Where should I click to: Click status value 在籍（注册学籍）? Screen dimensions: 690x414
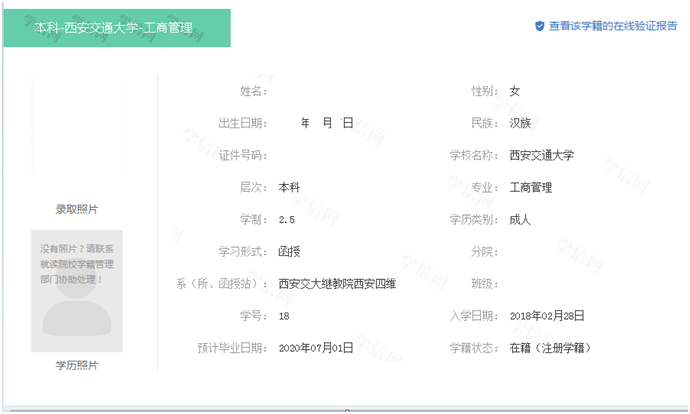pyautogui.click(x=550, y=348)
